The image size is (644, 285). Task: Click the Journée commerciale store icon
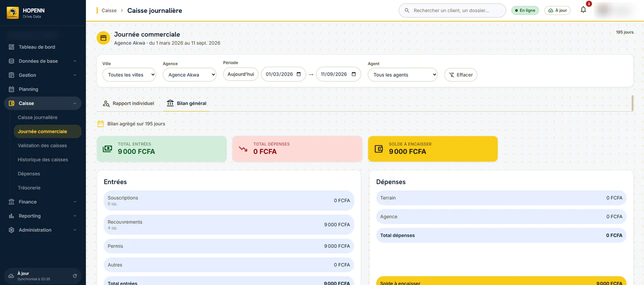[x=103, y=38]
